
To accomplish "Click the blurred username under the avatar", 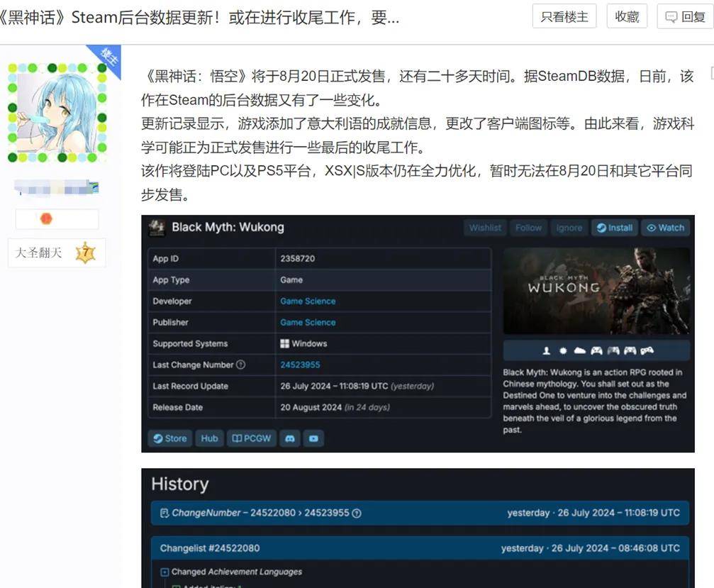I will (x=57, y=187).
